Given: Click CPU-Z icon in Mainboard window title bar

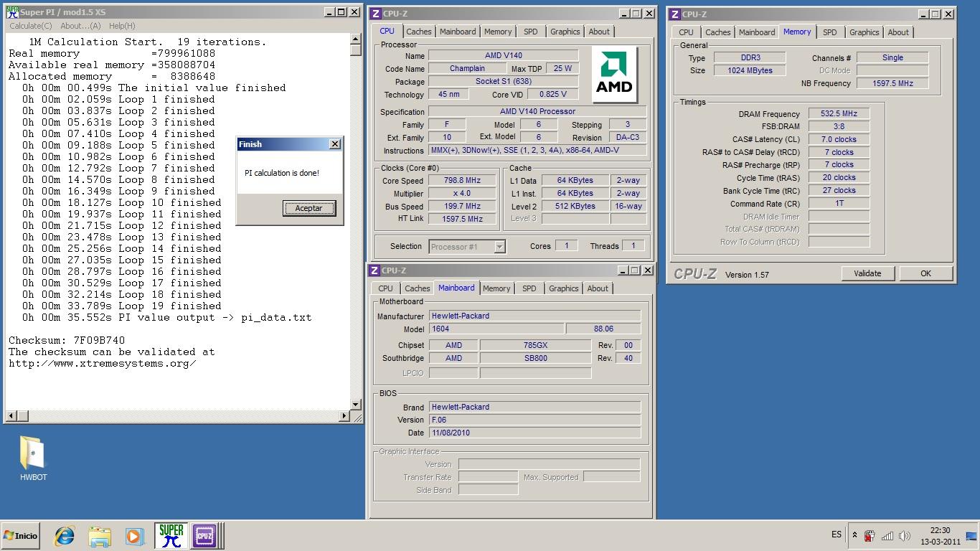Looking at the screenshot, I should pos(374,270).
